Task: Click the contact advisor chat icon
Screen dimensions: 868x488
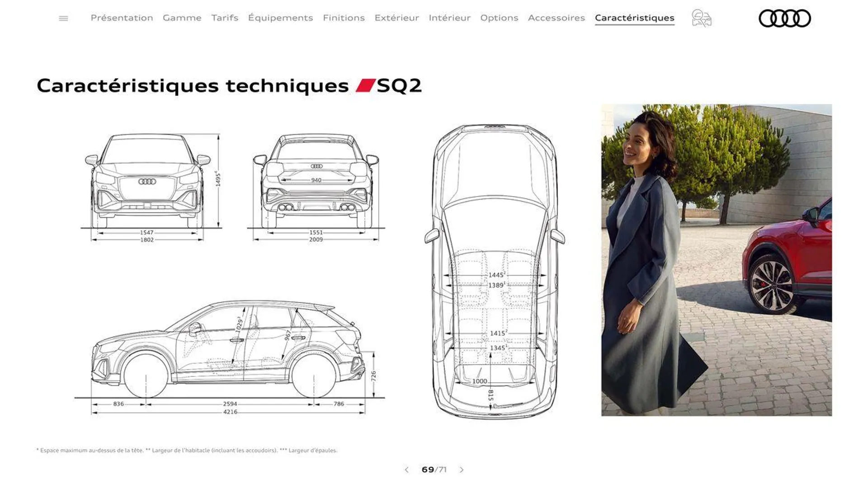Action: (701, 18)
